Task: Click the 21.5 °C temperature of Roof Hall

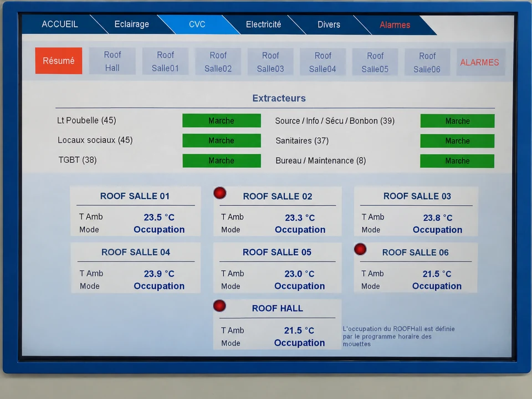Action: click(299, 330)
